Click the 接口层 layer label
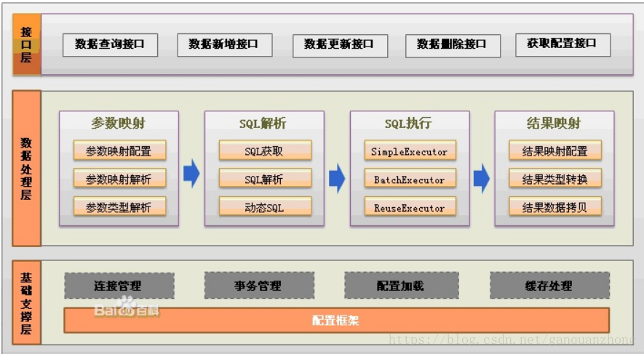The width and height of the screenshot is (644, 354). 27,44
